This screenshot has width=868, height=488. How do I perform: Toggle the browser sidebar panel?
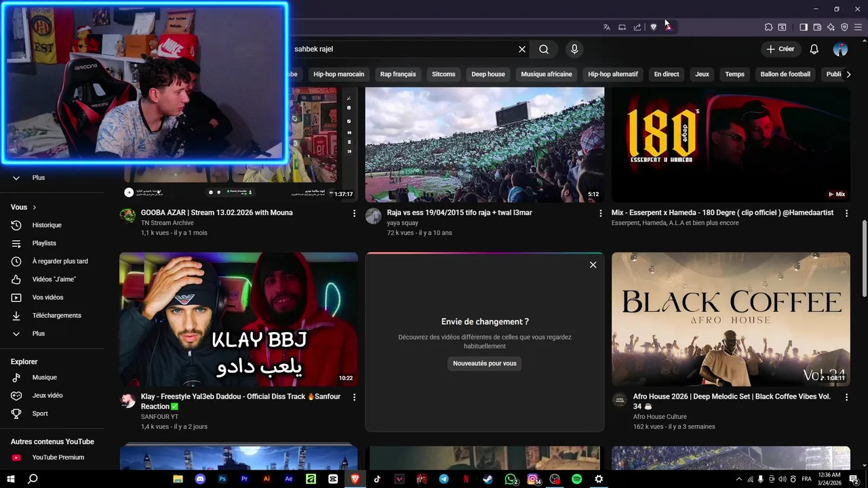pyautogui.click(x=804, y=27)
